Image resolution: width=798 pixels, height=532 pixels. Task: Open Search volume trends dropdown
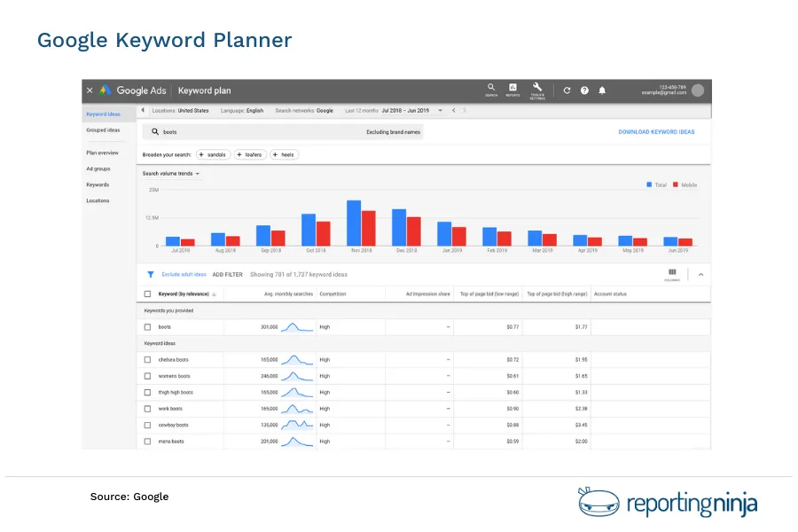point(171,174)
